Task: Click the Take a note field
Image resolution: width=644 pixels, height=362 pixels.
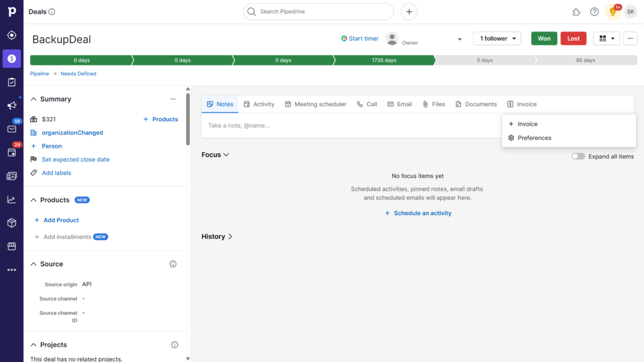Action: [351, 126]
